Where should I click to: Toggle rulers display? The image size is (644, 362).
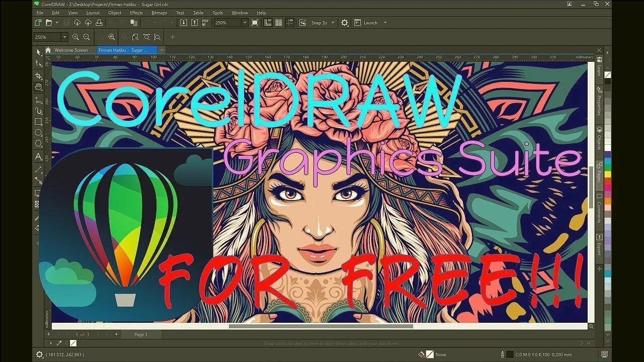pos(268,23)
